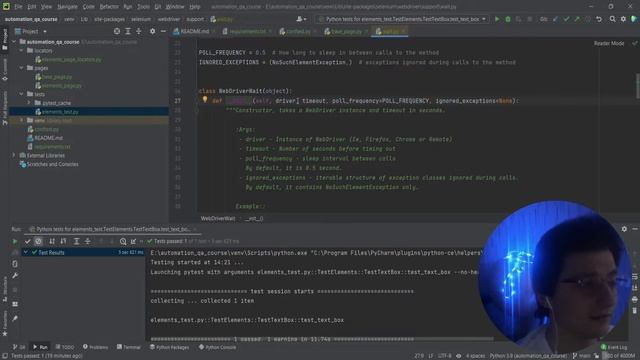The image size is (640, 360).
Task: Collapse Test Results tree node
Action: click(26, 253)
